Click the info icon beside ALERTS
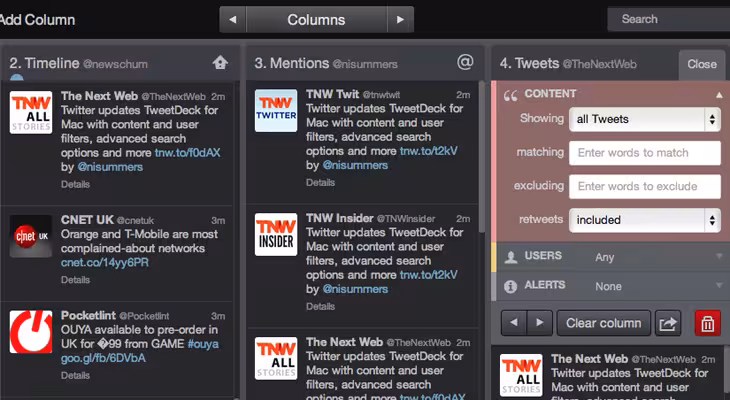The height and width of the screenshot is (400, 730). click(510, 286)
